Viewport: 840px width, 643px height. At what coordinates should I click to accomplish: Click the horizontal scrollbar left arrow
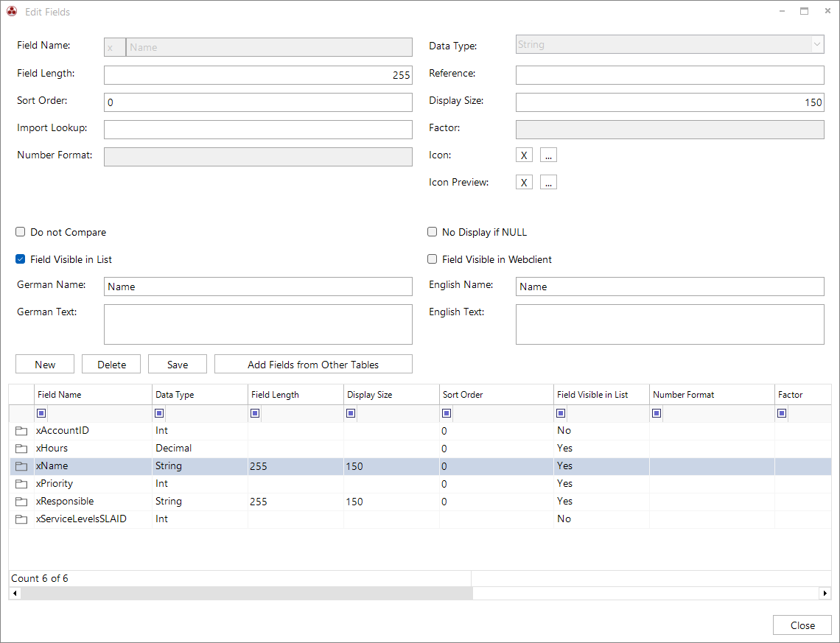[x=15, y=593]
